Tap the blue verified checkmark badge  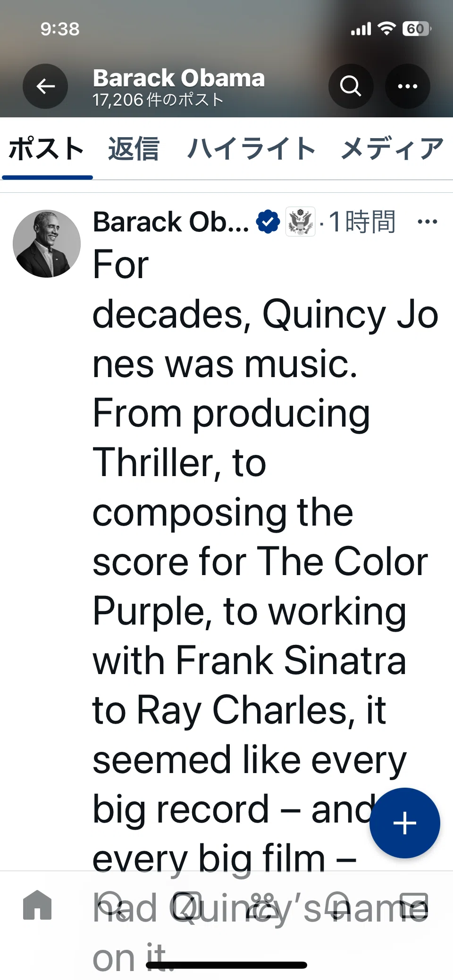pos(268,222)
